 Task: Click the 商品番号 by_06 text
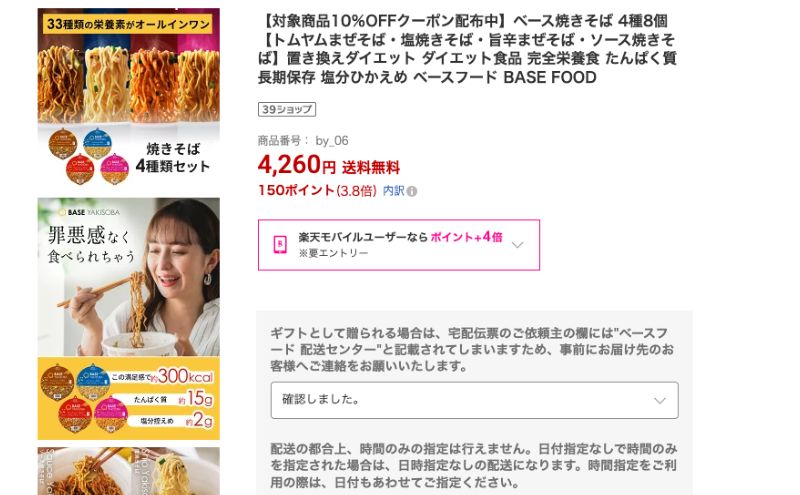tap(303, 141)
